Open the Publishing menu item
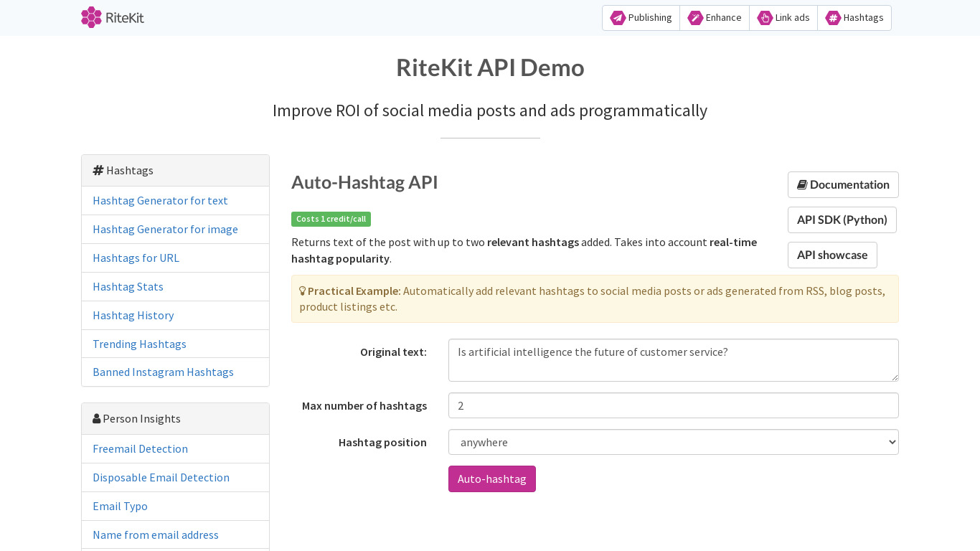Screen dimensions: 980x551 point(641,18)
